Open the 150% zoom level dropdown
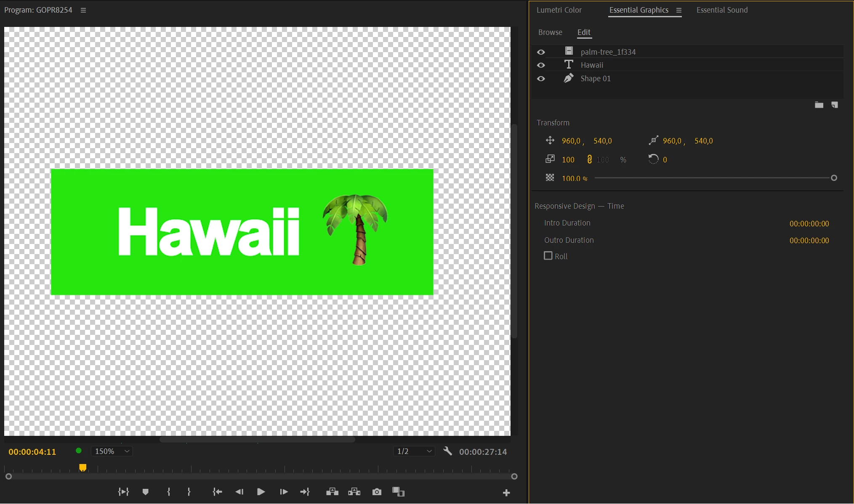Image resolution: width=854 pixels, height=504 pixels. pos(112,451)
